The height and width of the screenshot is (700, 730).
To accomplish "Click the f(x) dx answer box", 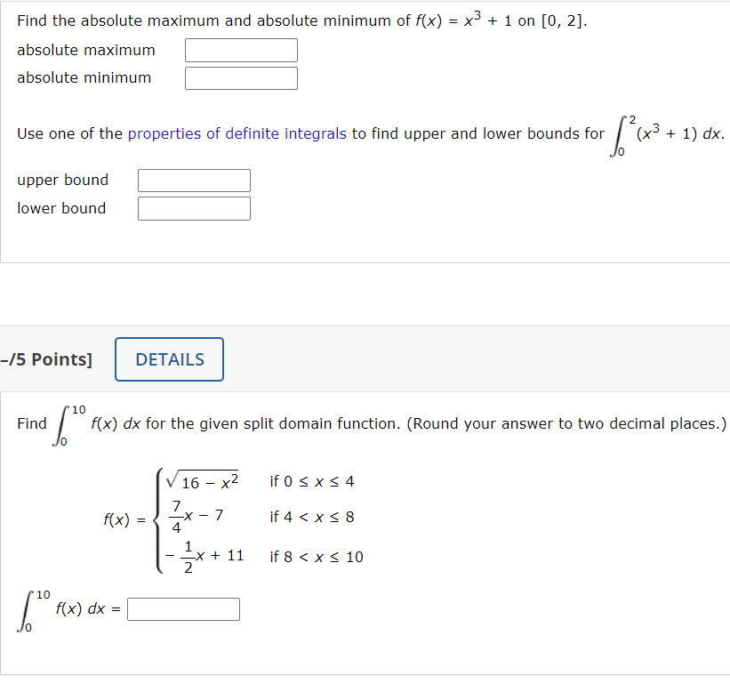I will [183, 608].
